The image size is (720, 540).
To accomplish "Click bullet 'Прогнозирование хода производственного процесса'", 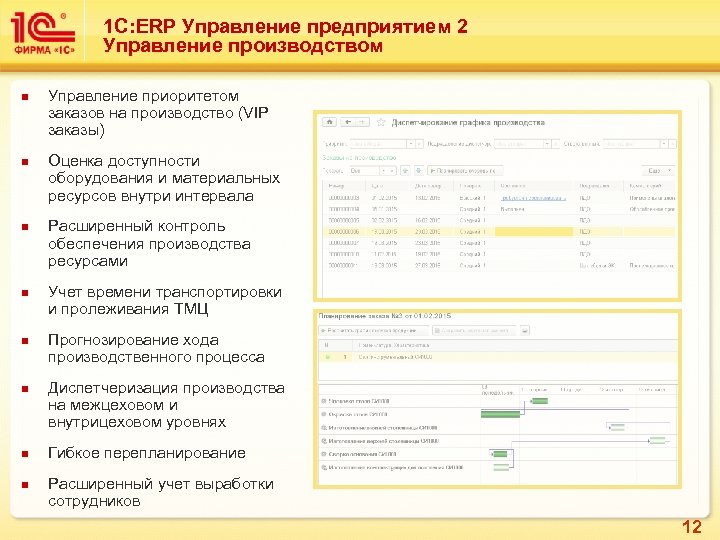I will coord(156,349).
